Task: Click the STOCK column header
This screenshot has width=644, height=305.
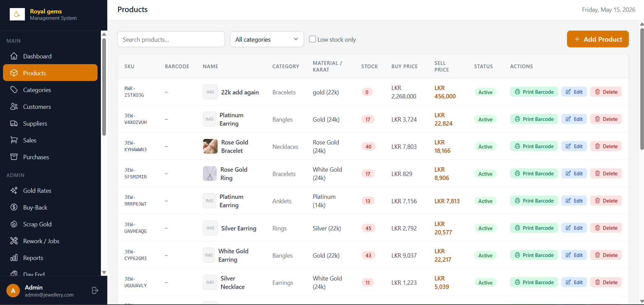Action: click(x=370, y=66)
